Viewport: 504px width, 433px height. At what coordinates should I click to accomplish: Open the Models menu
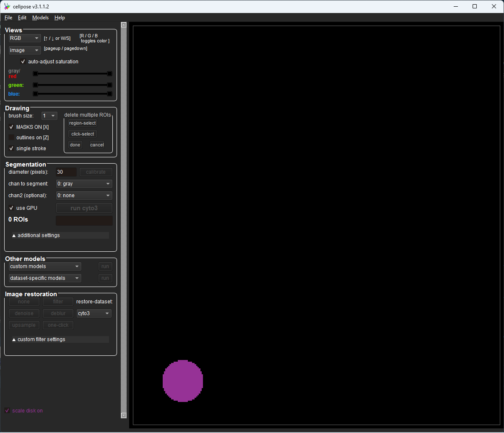point(40,18)
